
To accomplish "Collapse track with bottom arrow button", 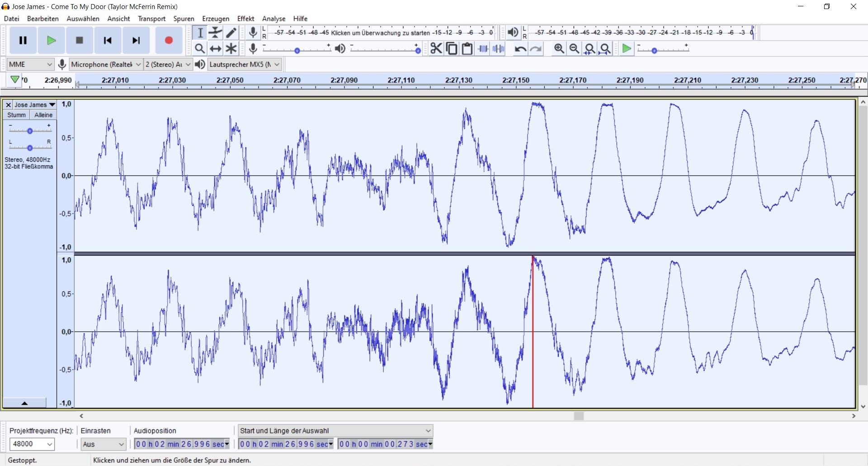I will pyautogui.click(x=25, y=403).
